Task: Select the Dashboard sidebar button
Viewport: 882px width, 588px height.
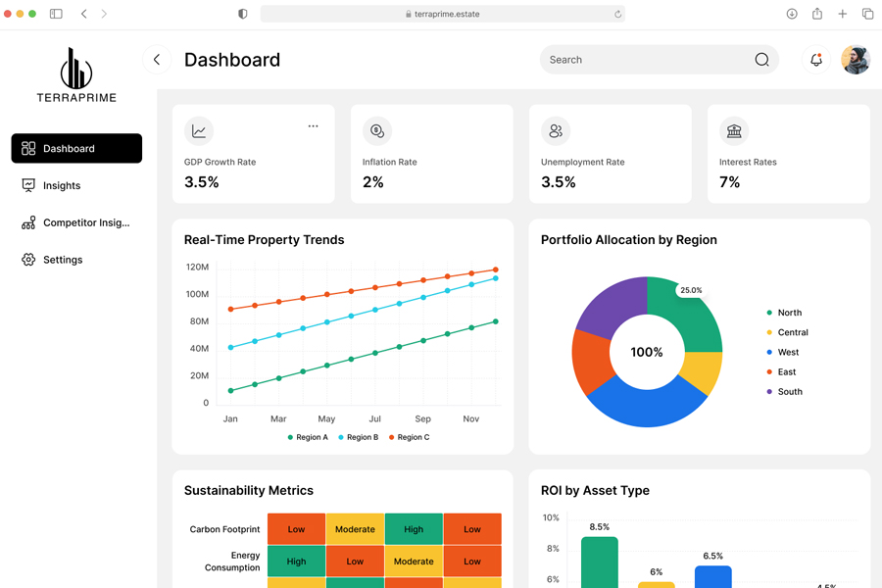Action: [x=76, y=148]
